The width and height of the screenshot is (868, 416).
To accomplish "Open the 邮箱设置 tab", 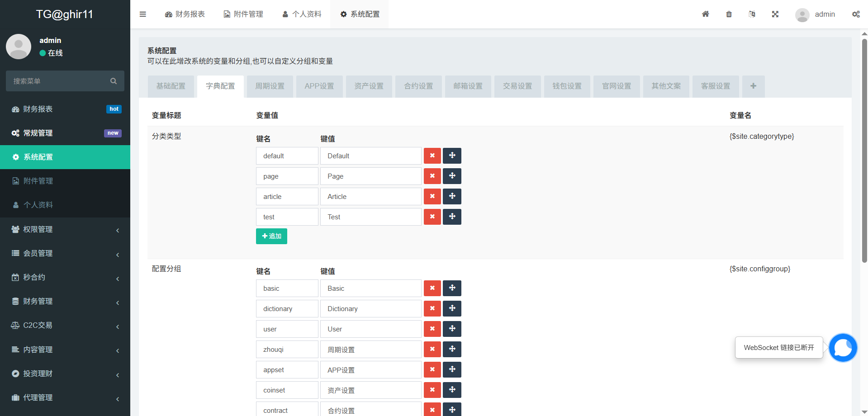I will tap(468, 86).
